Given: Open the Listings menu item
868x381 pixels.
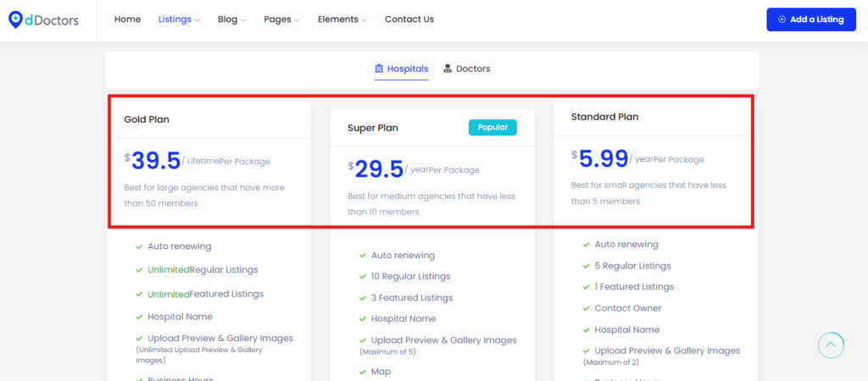Looking at the screenshot, I should click(x=175, y=19).
